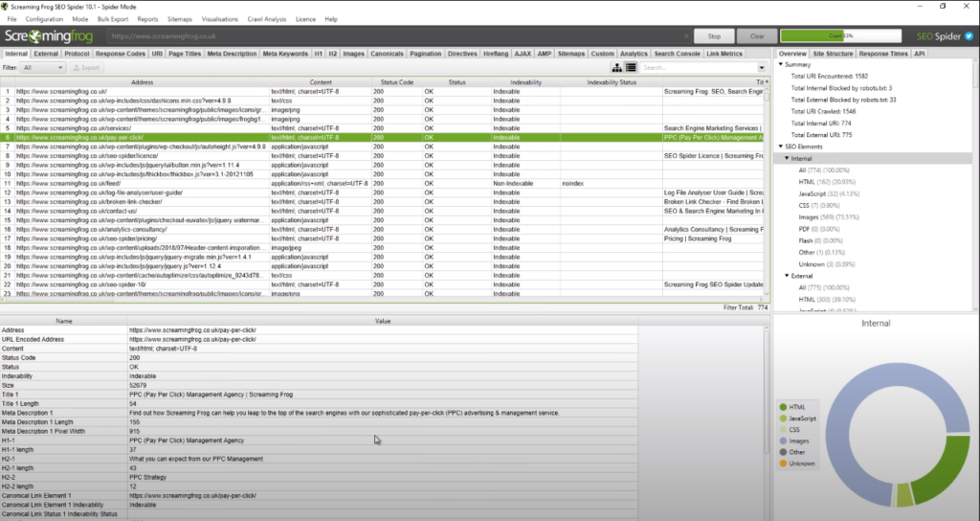Select the Images (569) filter in the Internal tree
This screenshot has width=980, height=521.
pyautogui.click(x=829, y=217)
